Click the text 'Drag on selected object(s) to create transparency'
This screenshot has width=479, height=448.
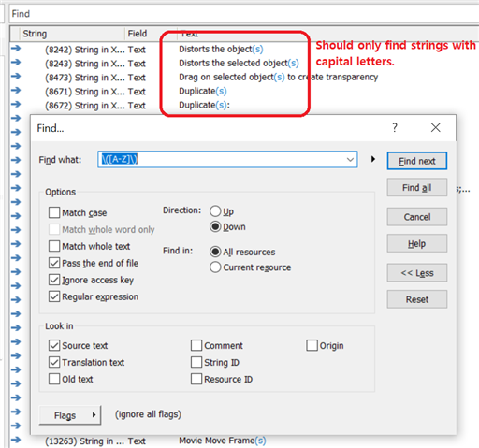click(279, 77)
